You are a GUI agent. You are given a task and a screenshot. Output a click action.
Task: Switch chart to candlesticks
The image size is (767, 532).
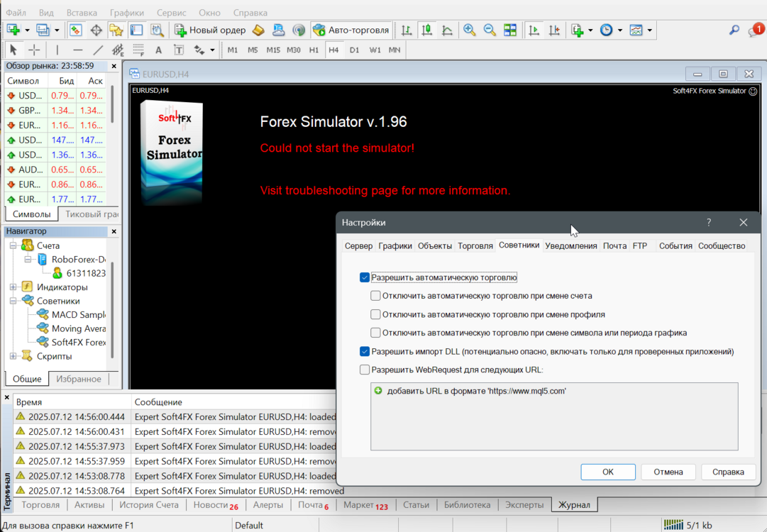coord(427,31)
